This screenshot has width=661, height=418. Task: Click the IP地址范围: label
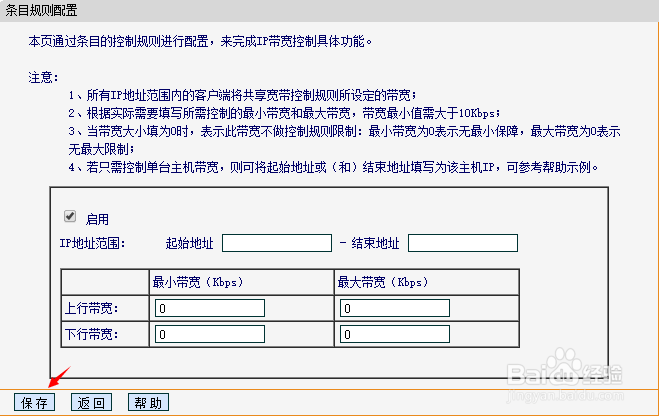93,243
